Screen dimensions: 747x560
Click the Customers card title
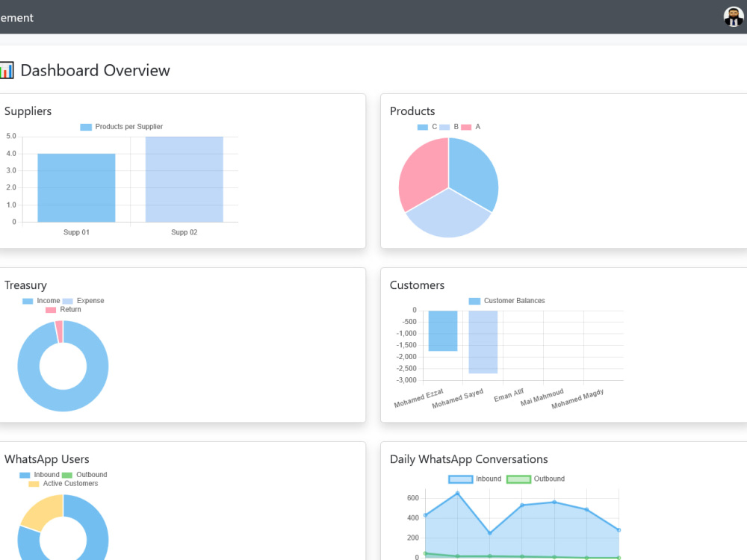point(418,285)
